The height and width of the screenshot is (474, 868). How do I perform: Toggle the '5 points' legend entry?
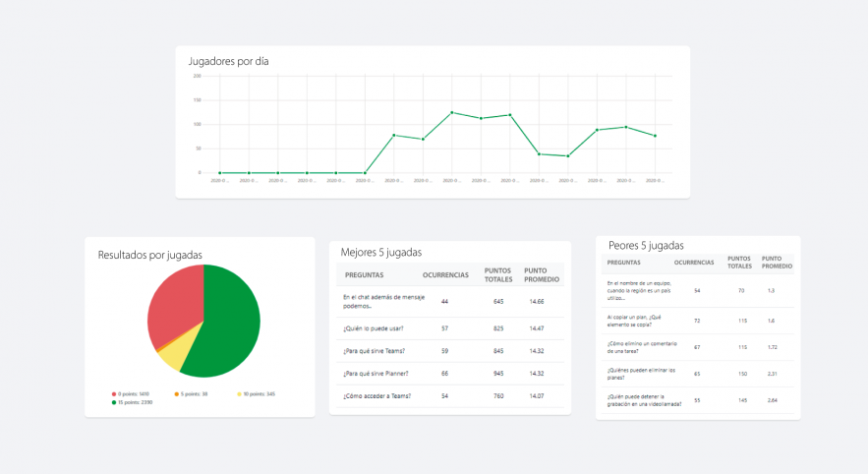click(x=193, y=393)
